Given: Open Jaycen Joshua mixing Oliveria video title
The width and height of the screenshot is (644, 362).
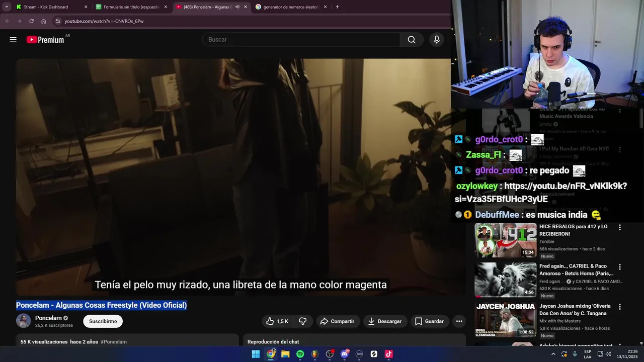Looking at the screenshot, I should (x=575, y=310).
